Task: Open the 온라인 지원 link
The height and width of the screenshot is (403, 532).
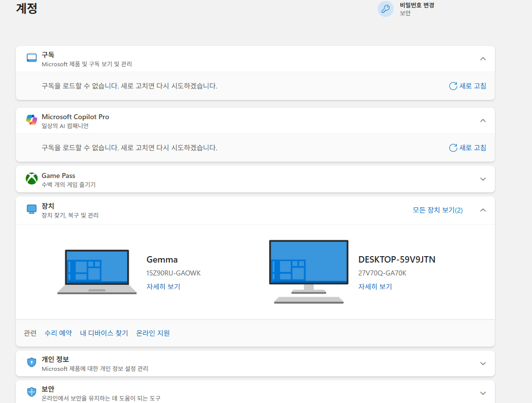Action: (x=153, y=333)
